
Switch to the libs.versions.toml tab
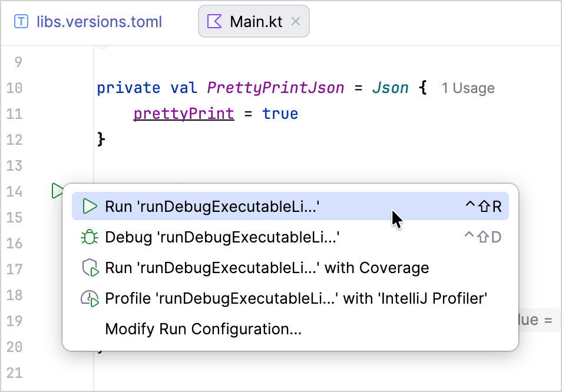88,21
